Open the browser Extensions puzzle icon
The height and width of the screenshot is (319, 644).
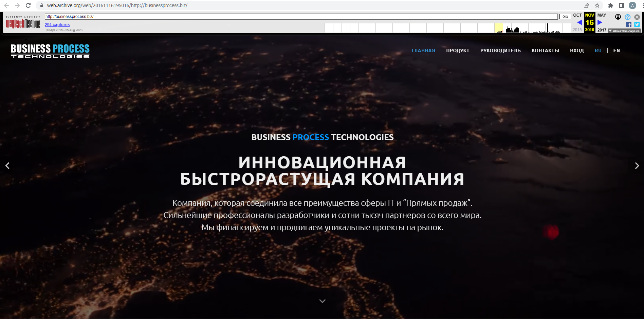(x=610, y=5)
